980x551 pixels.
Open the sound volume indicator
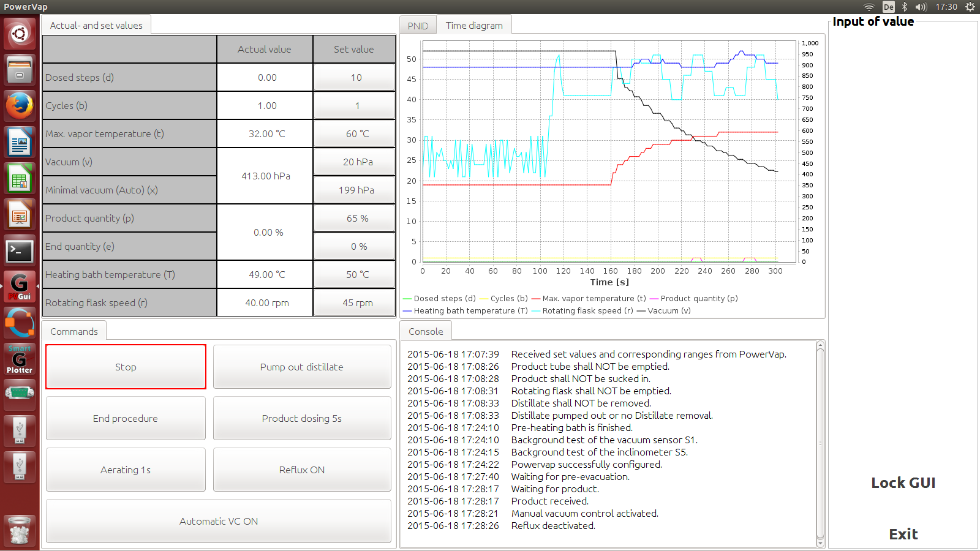point(921,7)
